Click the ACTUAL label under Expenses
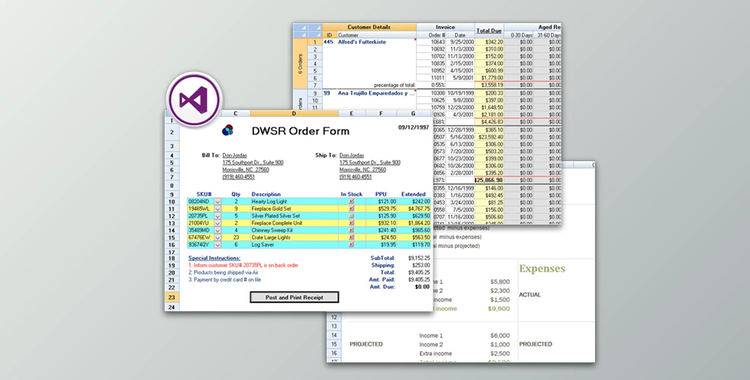This screenshot has width=750, height=380. (x=530, y=295)
